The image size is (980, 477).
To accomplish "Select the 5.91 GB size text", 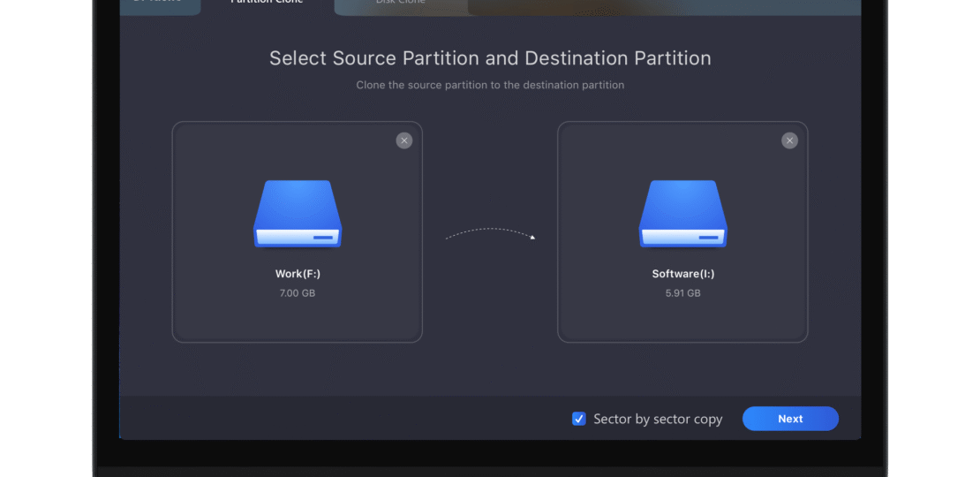I will point(683,293).
